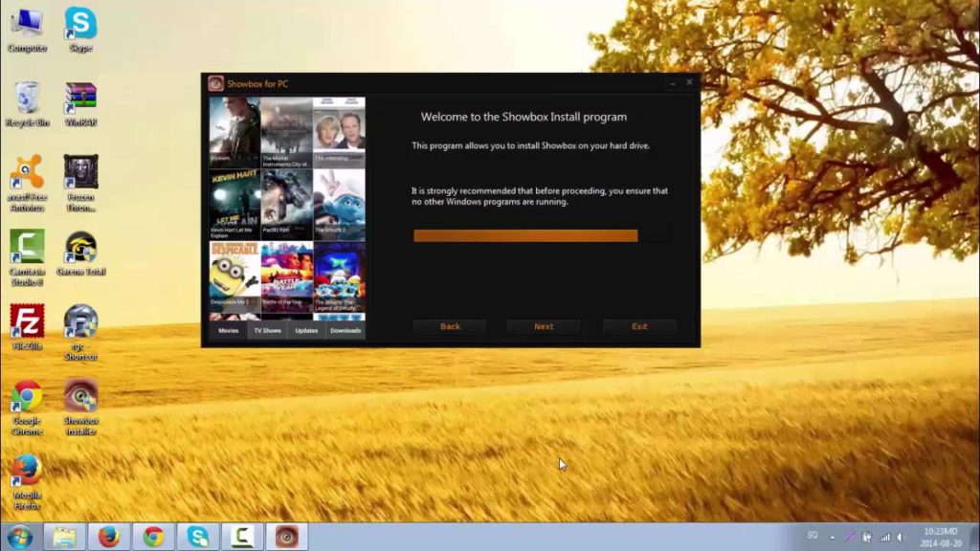Select the Despicable Me 2 poster
Screen dimensions: 980x551
tap(235, 276)
